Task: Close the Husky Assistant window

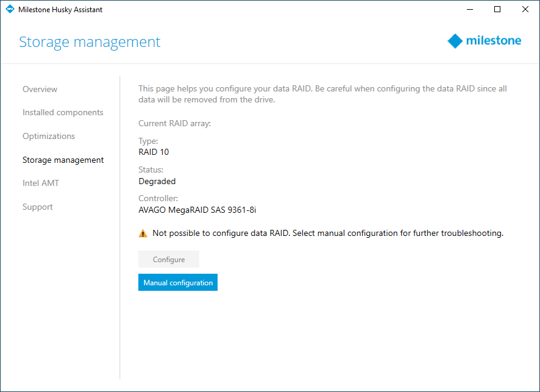Action: click(x=525, y=9)
